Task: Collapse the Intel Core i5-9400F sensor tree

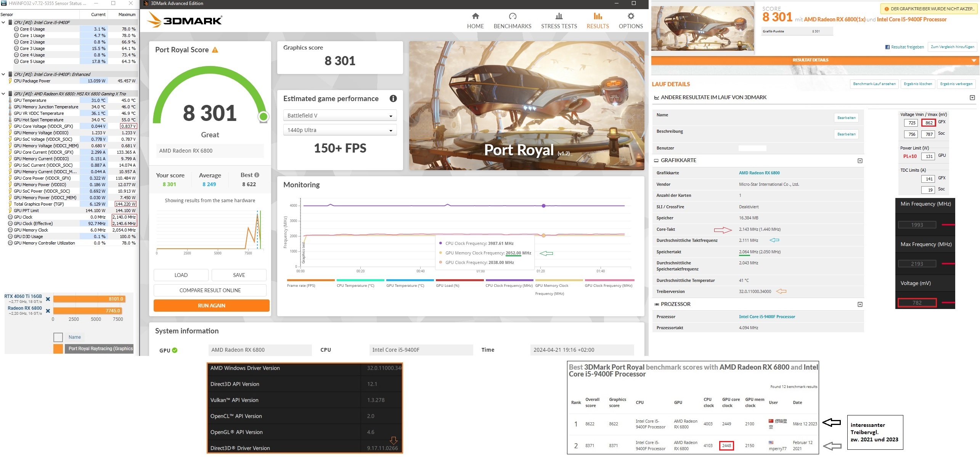Action: (3, 23)
